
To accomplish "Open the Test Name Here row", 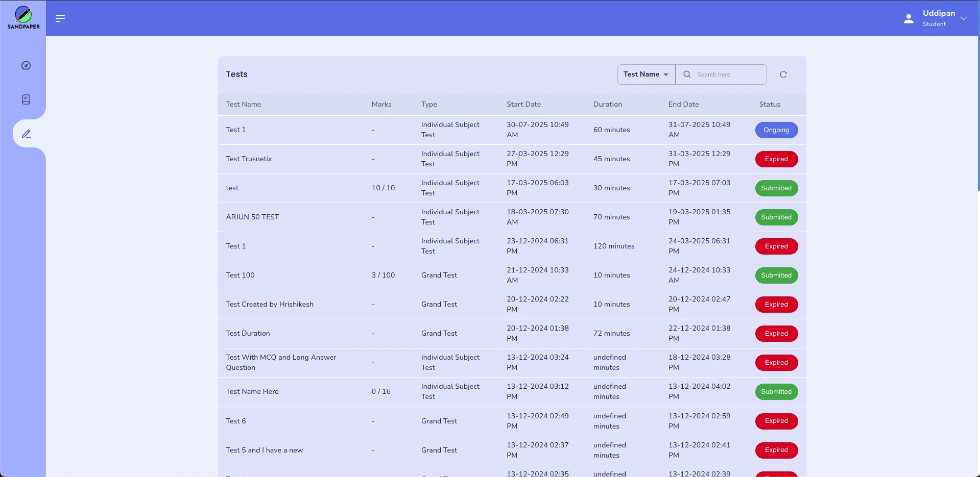I will (252, 392).
